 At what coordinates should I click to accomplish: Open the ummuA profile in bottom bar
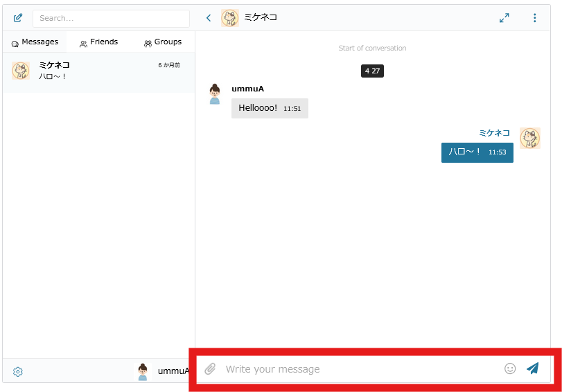pyautogui.click(x=162, y=371)
